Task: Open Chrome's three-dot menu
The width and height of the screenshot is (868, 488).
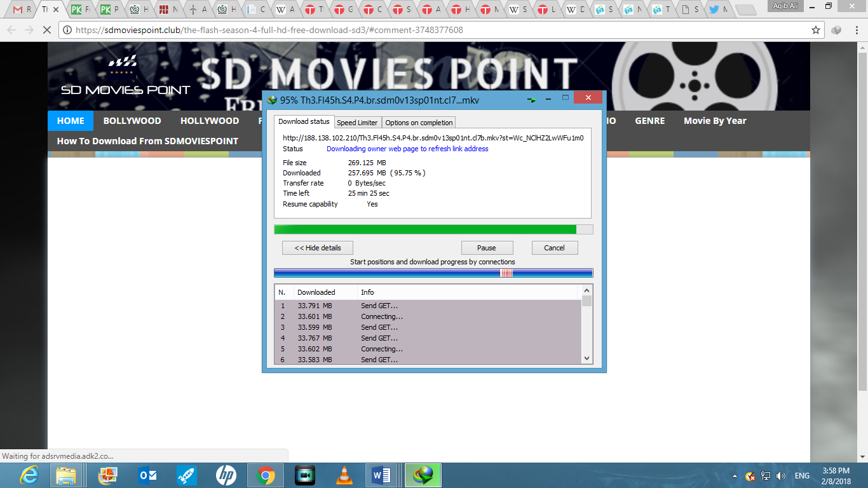Action: [857, 30]
